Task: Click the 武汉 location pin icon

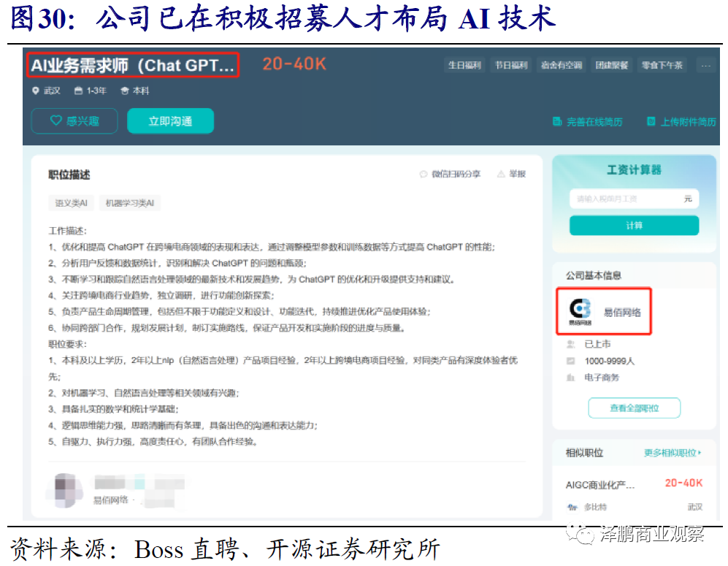Action: [36, 91]
